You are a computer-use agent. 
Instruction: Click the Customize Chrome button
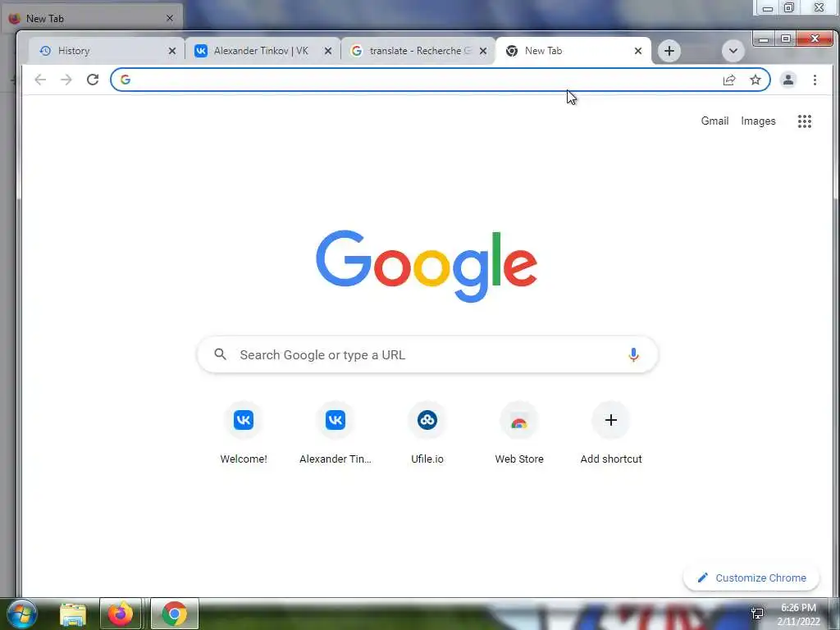pos(751,578)
